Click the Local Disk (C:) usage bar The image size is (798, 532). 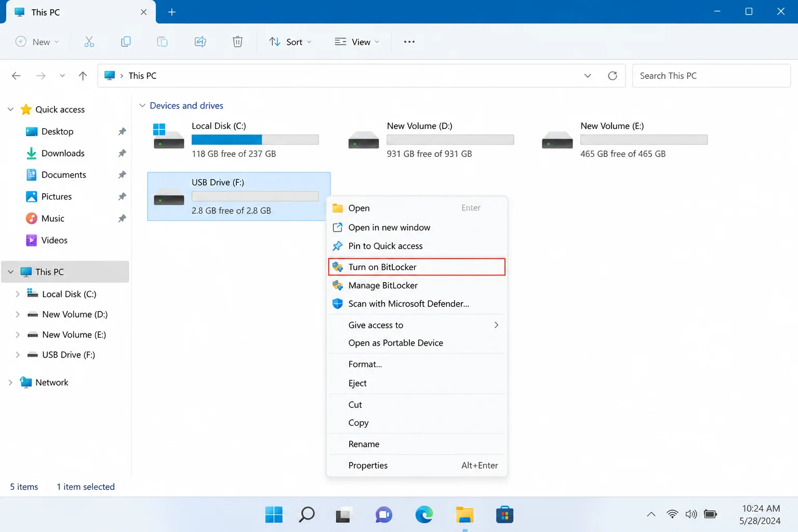(255, 139)
